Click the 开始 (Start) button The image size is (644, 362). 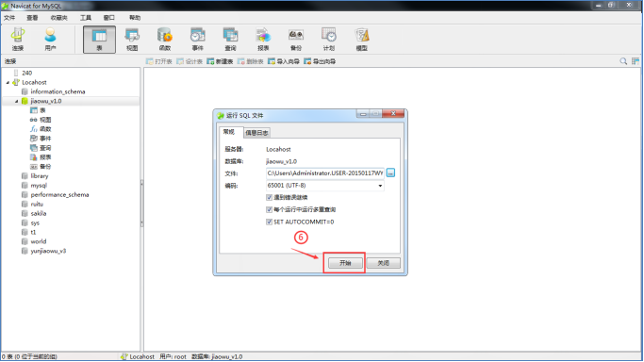click(345, 263)
